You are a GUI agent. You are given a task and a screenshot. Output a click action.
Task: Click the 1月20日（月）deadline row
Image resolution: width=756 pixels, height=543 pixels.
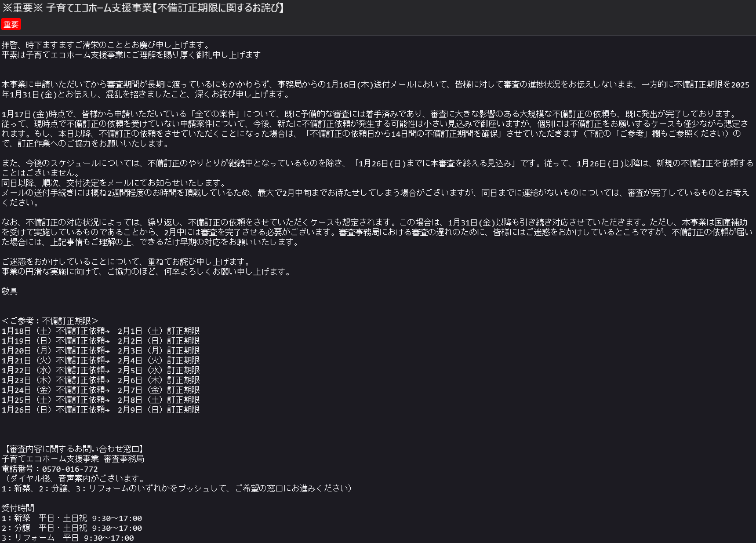[101, 351]
